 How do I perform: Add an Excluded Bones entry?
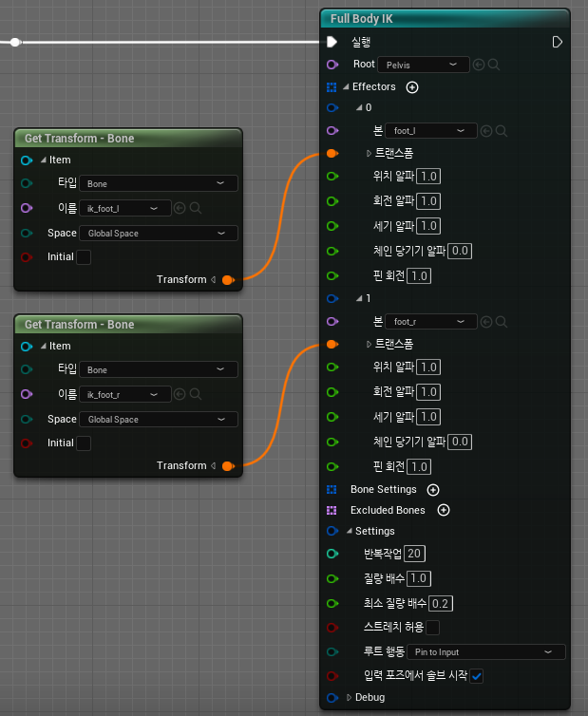point(444,510)
